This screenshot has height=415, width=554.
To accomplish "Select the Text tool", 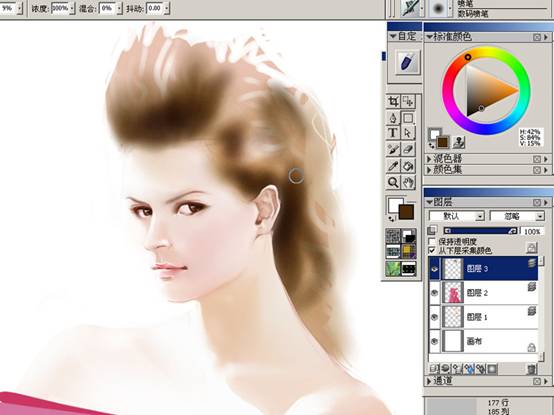I will tap(393, 133).
